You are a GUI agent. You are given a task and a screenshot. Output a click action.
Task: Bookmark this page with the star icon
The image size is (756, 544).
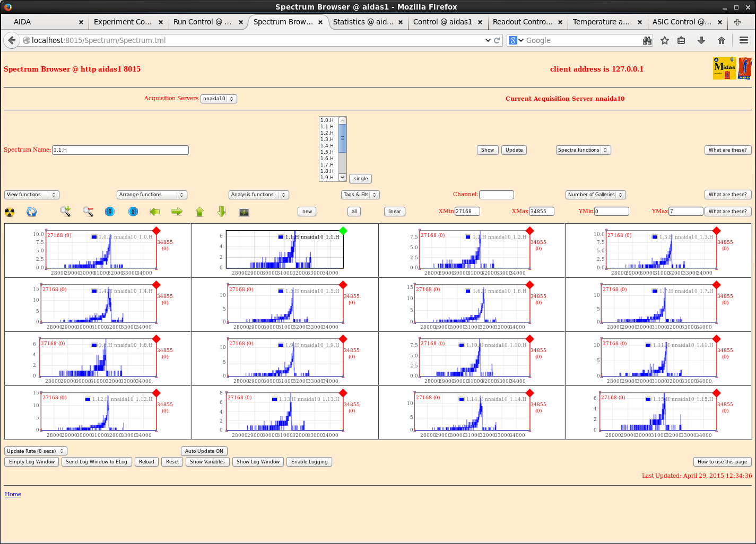tap(664, 40)
